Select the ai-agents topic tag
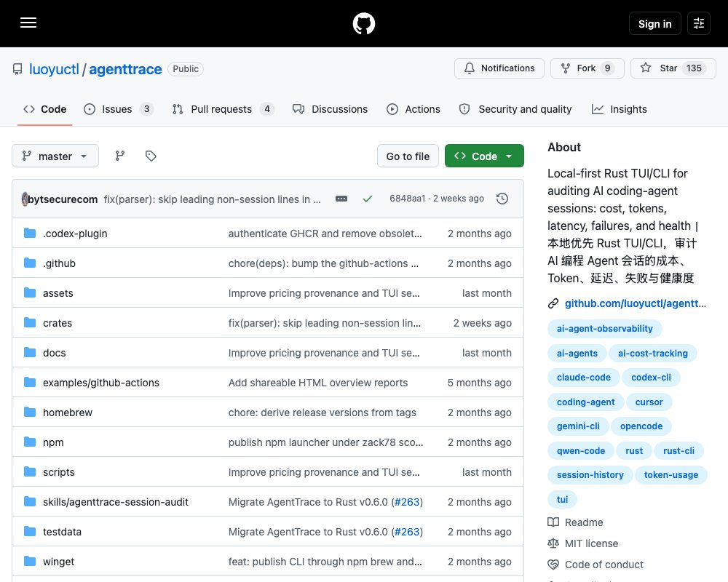 (x=577, y=353)
